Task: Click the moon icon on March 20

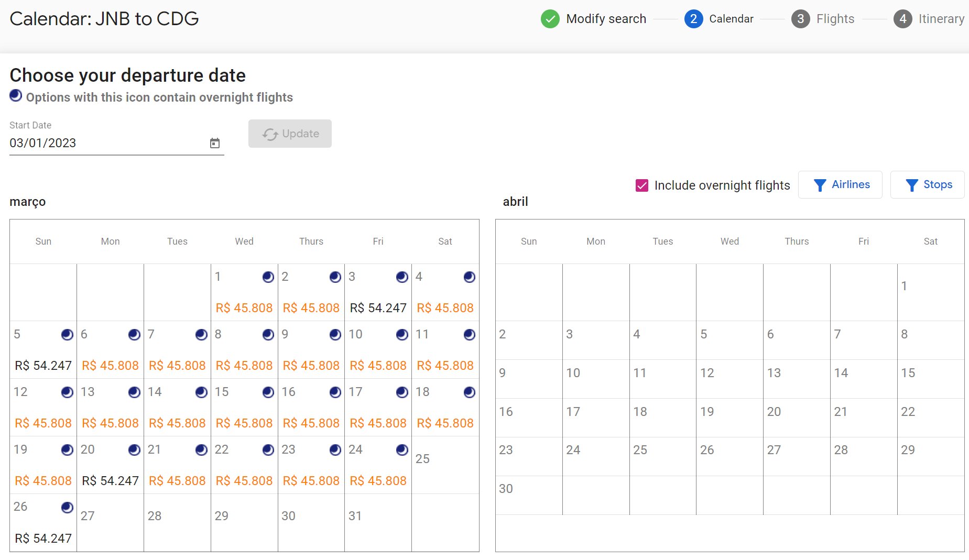Action: coord(134,450)
